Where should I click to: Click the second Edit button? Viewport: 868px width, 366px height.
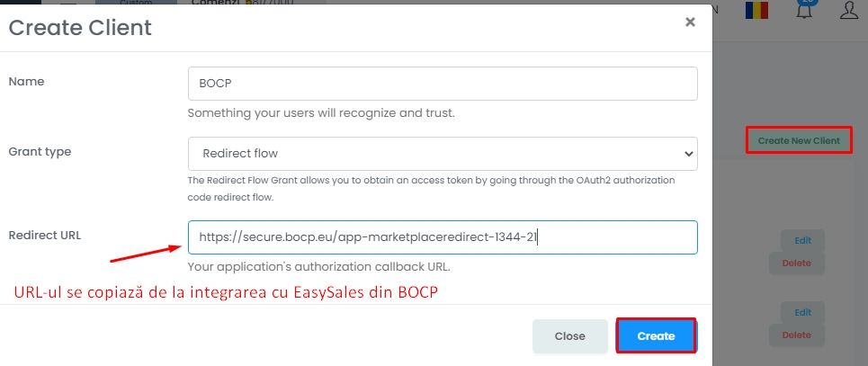click(x=802, y=312)
